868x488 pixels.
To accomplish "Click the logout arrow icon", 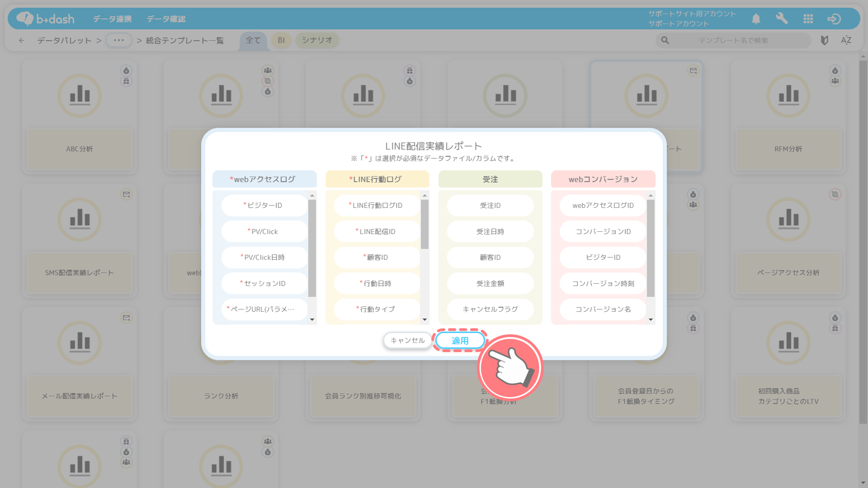I will pos(834,19).
